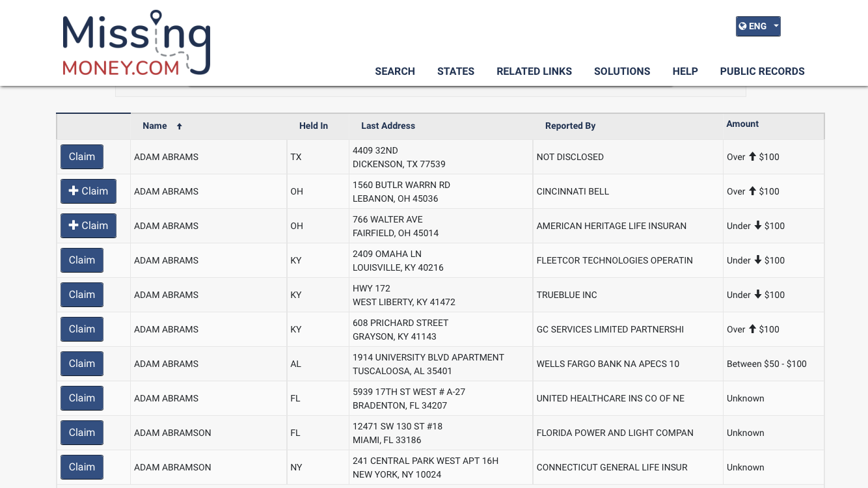Claim the Dickenson TX property
The width and height of the screenshot is (868, 488).
(x=82, y=157)
